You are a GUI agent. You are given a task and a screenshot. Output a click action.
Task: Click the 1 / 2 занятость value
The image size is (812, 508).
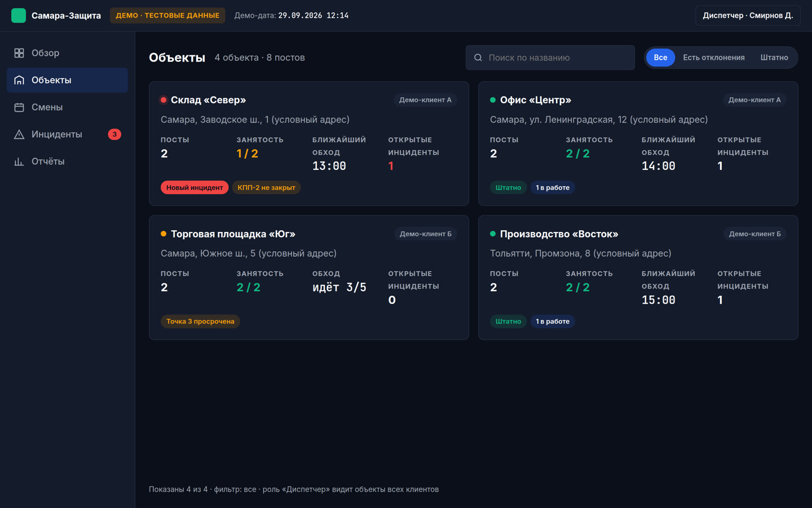point(247,154)
